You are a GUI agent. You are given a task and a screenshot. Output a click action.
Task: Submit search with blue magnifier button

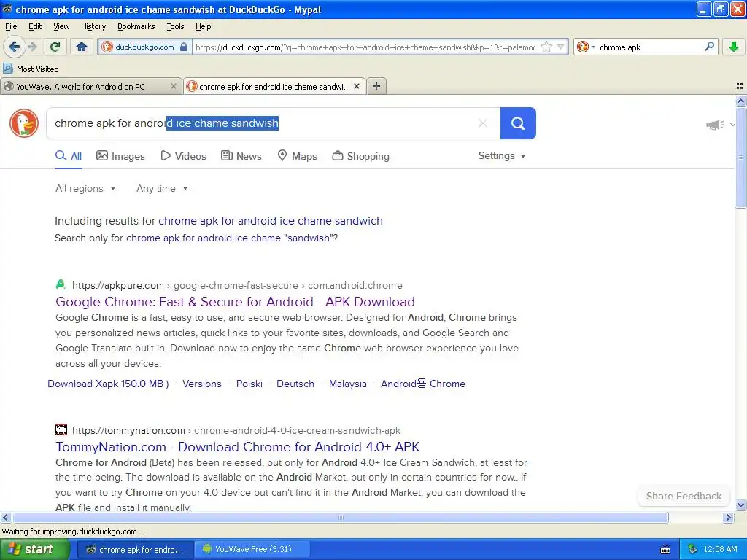pos(518,122)
